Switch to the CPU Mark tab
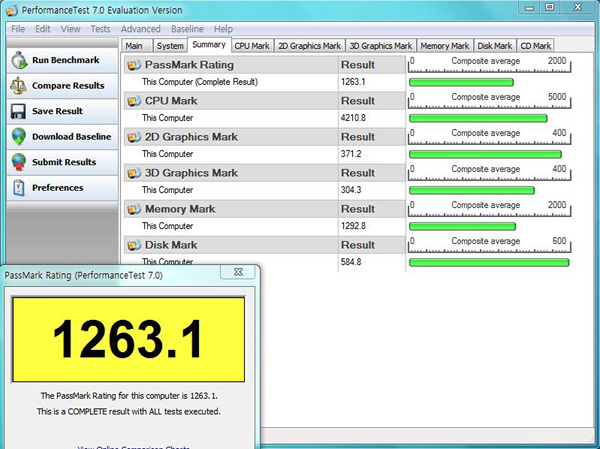Image resolution: width=600 pixels, height=449 pixels. tap(251, 46)
